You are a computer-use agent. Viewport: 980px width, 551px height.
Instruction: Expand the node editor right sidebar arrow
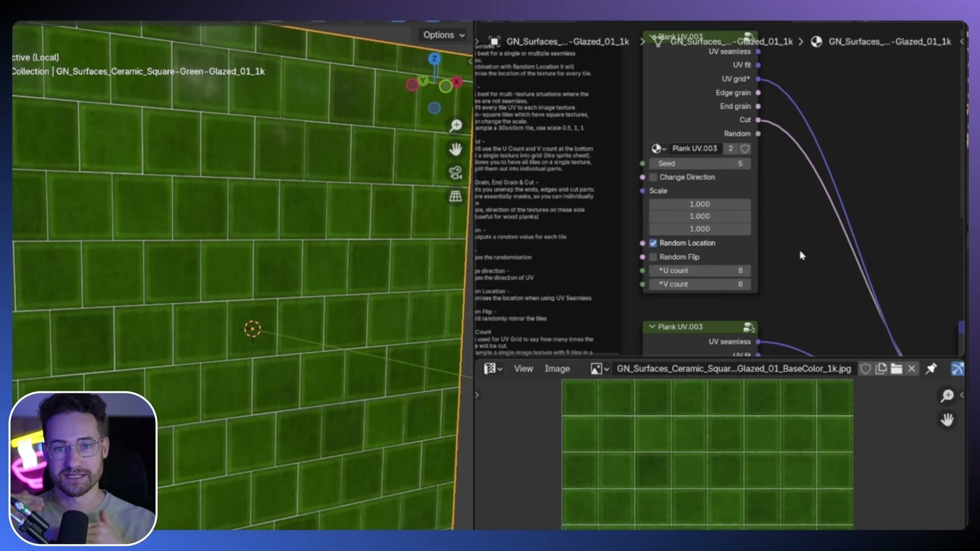click(x=962, y=41)
